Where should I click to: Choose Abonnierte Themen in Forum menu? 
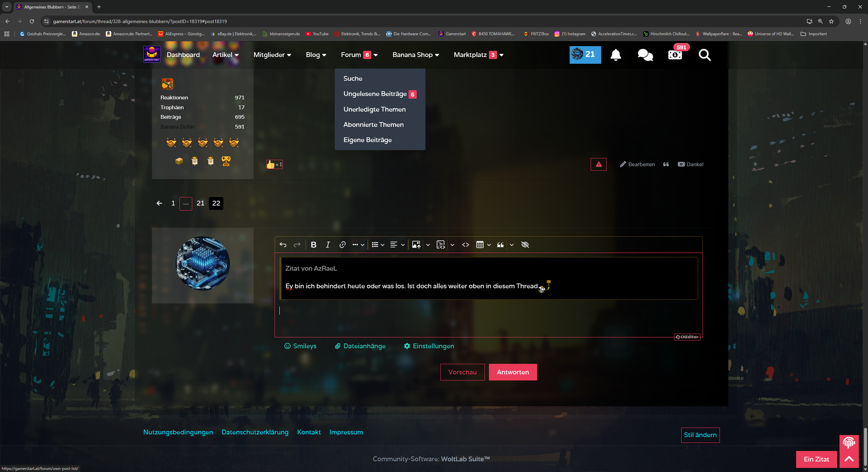pos(373,125)
